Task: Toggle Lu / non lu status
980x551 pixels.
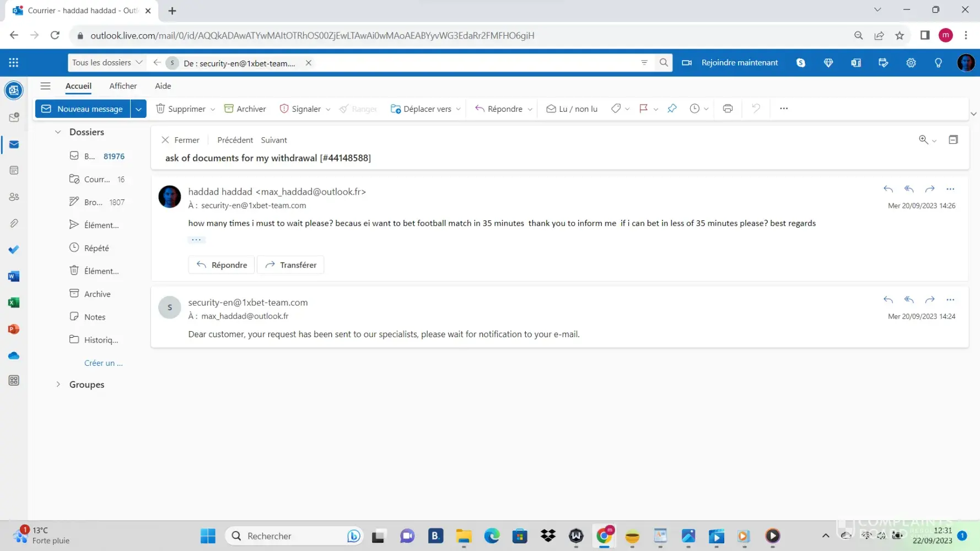Action: pyautogui.click(x=572, y=109)
